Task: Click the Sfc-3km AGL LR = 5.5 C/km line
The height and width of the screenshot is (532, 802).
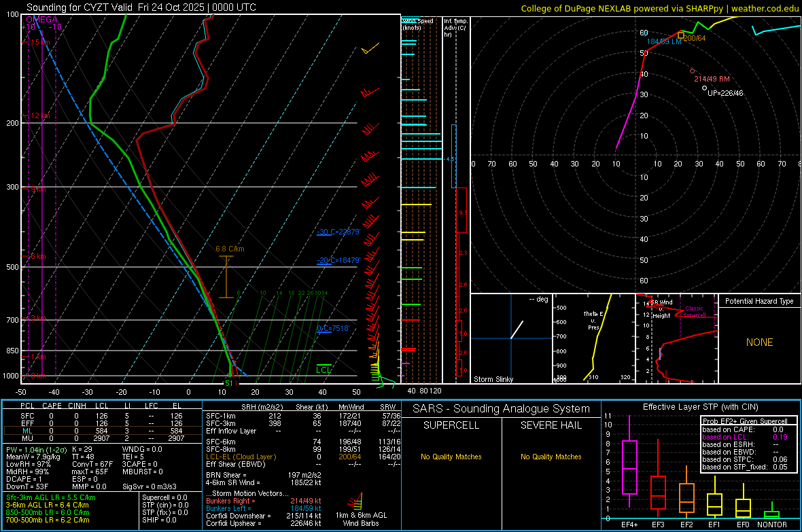Action: (51, 497)
